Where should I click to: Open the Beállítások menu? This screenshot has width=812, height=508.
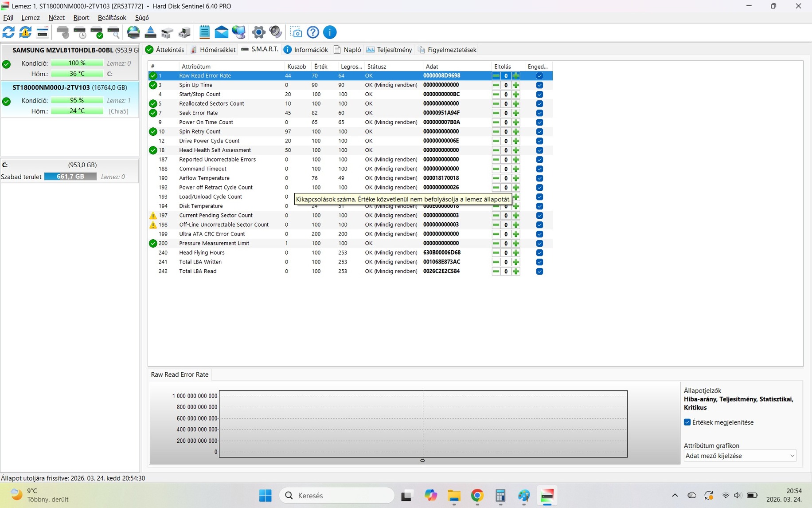[112, 18]
